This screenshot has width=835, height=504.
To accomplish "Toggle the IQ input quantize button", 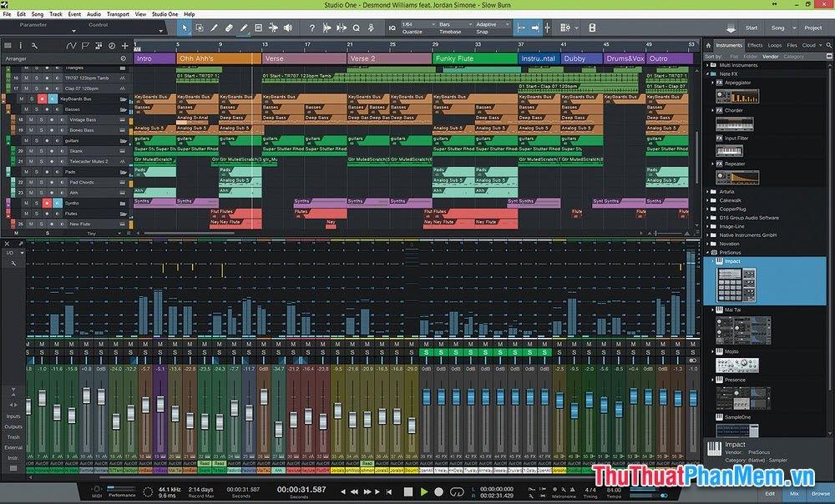I will pos(392,28).
